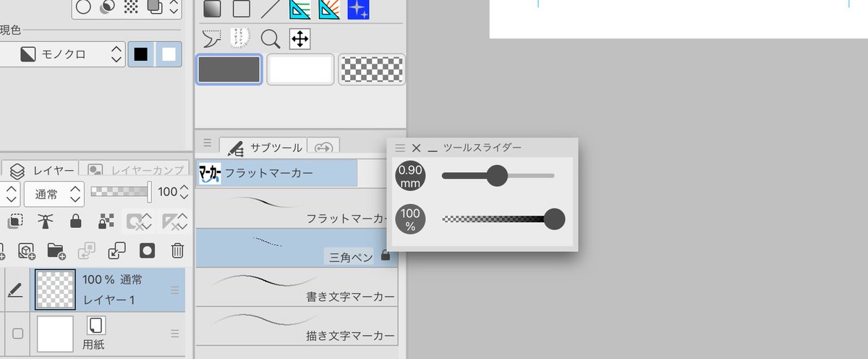Select the straight line tool icon
The width and height of the screenshot is (868, 359).
coord(270,9)
